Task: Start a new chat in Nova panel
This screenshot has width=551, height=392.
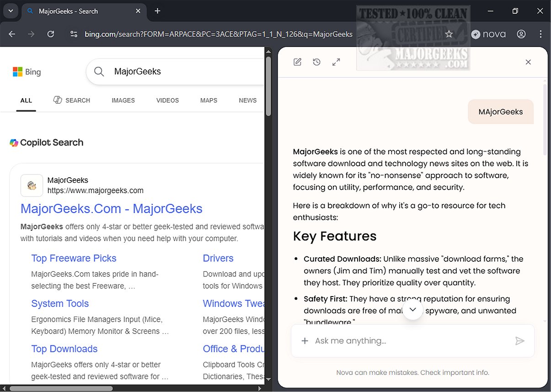Action: point(297,62)
